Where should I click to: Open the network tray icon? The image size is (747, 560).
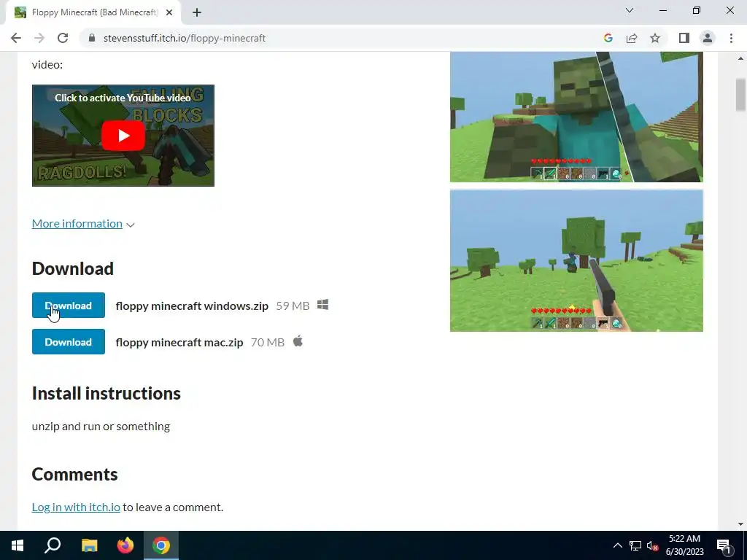(635, 545)
